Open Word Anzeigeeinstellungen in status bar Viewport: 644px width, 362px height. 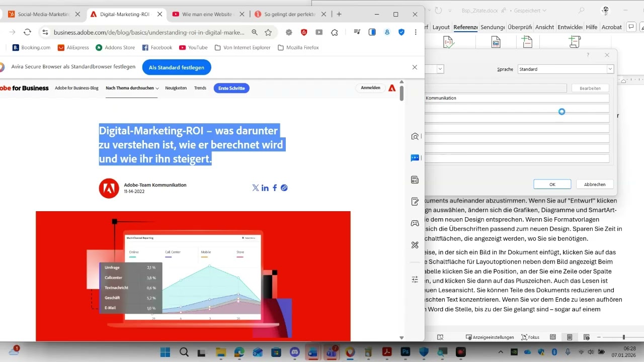(490, 337)
